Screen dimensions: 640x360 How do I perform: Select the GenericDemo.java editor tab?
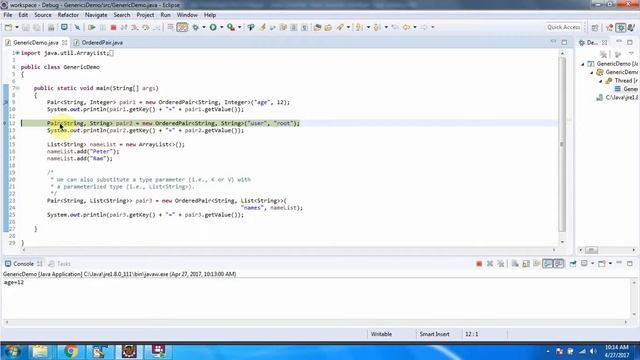36,42
